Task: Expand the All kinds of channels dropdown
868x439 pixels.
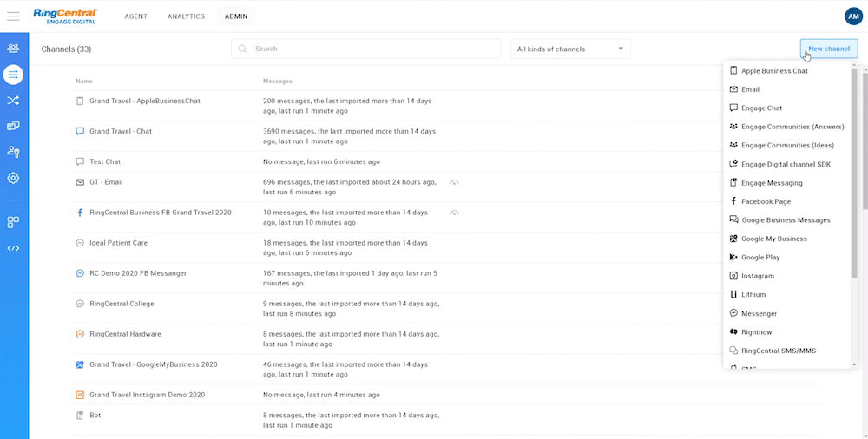Action: pos(570,49)
